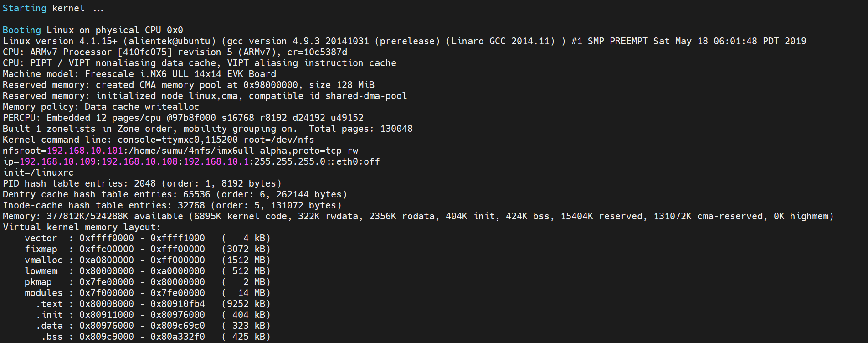The width and height of the screenshot is (868, 343).
Task: Click the server IP address 192.168.10.108
Action: pyautogui.click(x=139, y=161)
